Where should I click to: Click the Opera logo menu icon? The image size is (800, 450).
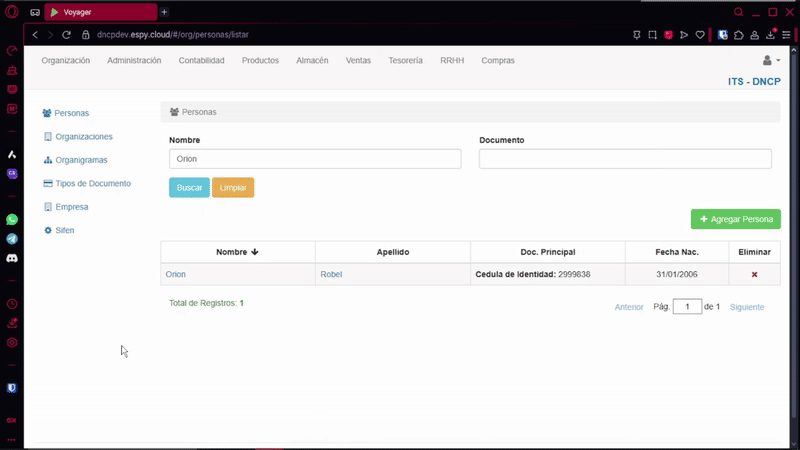pos(12,12)
